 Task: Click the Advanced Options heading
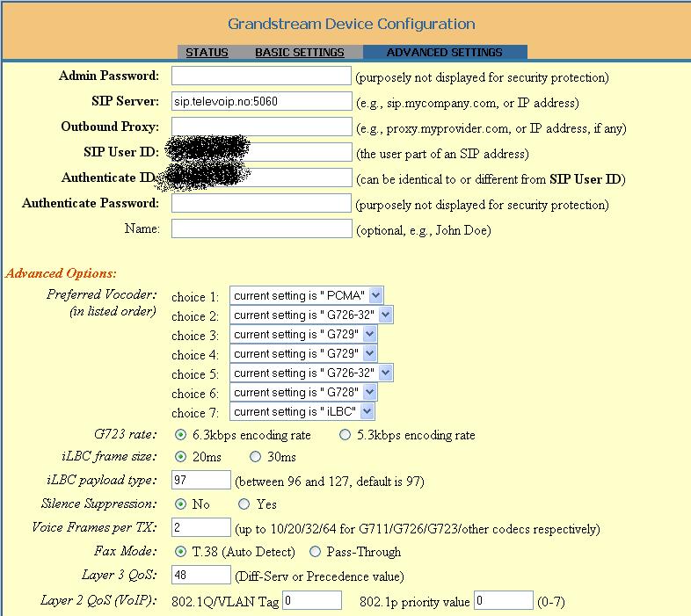[61, 273]
